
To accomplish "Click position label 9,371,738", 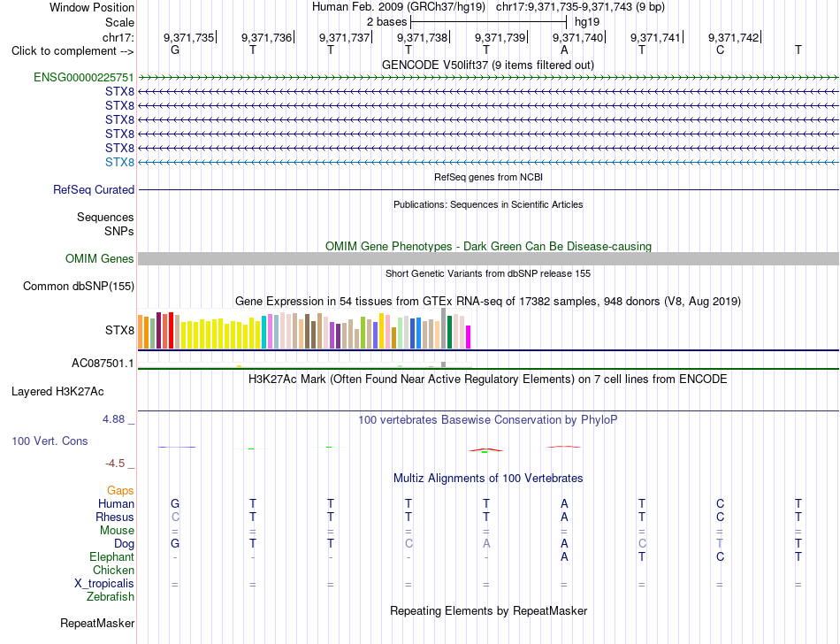I will [x=422, y=37].
